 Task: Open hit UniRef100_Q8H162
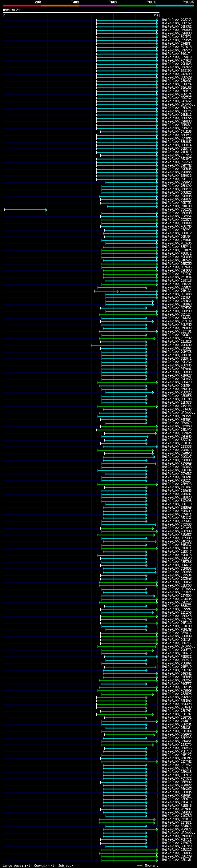coord(176,23)
